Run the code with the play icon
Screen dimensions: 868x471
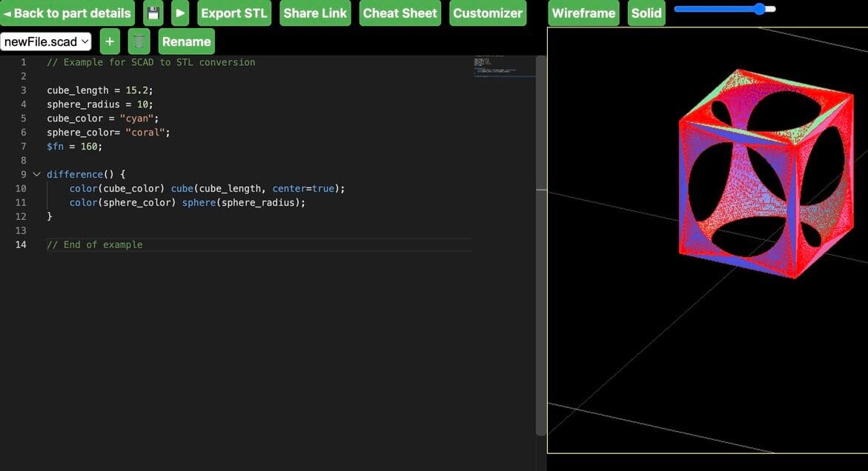click(x=180, y=13)
